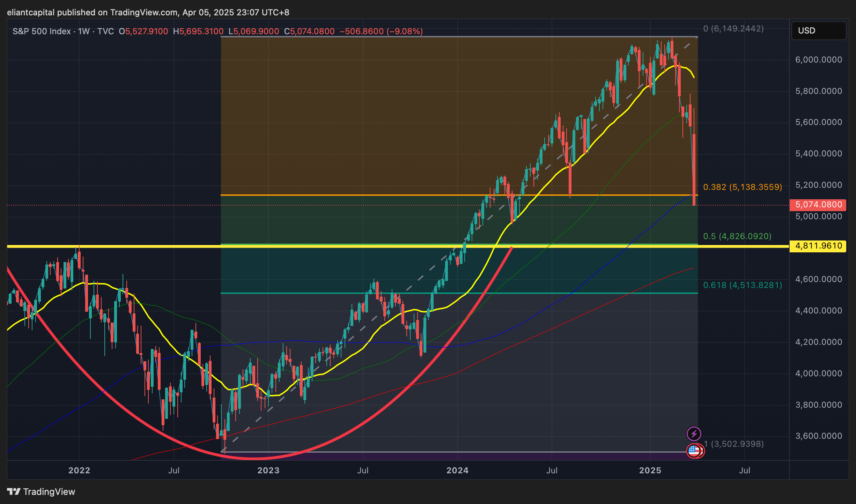Click the US flag economic event icon
The height and width of the screenshot is (504, 856).
(694, 451)
